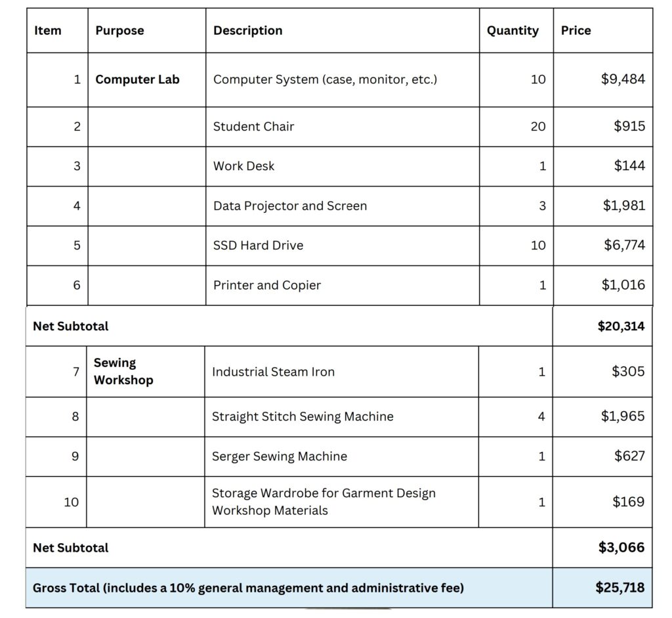Click the SSD Hard Drive price $6,774
The width and height of the screenshot is (672, 618).
click(625, 245)
